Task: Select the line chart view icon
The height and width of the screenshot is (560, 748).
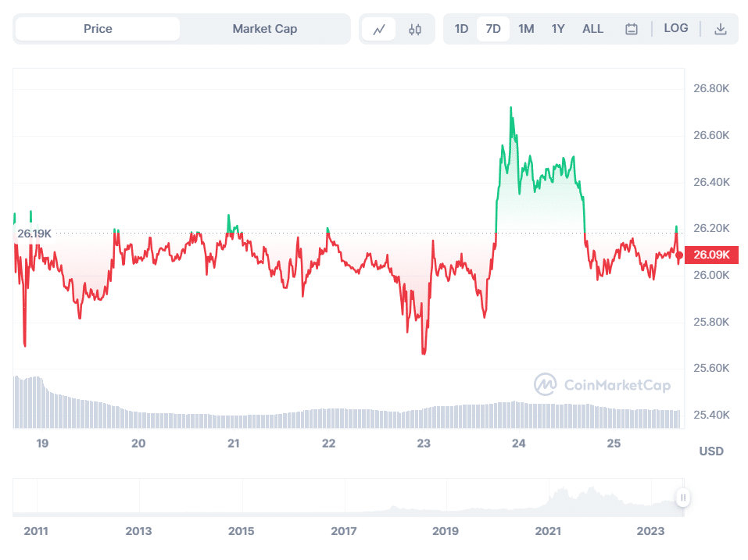Action: click(379, 30)
